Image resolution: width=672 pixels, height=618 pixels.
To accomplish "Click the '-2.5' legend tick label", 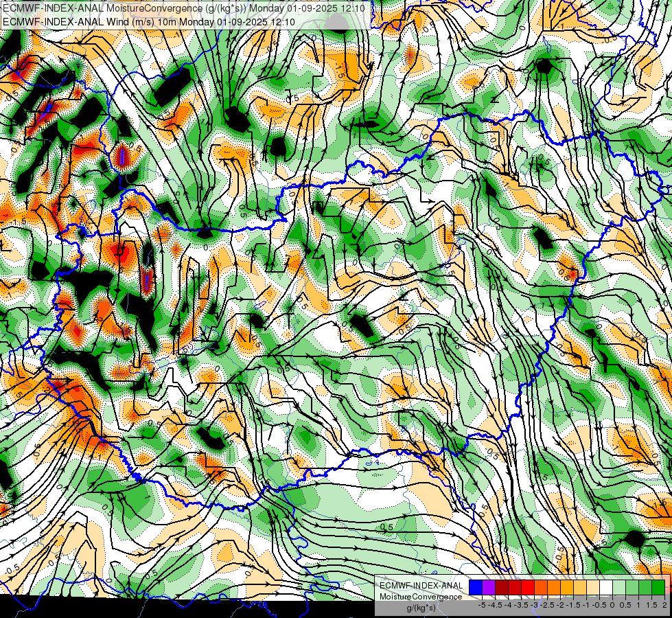I will (x=547, y=605).
